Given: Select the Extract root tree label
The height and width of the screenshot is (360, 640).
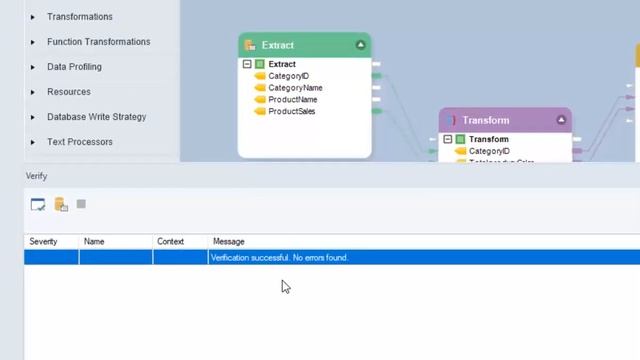Looking at the screenshot, I should (x=282, y=64).
